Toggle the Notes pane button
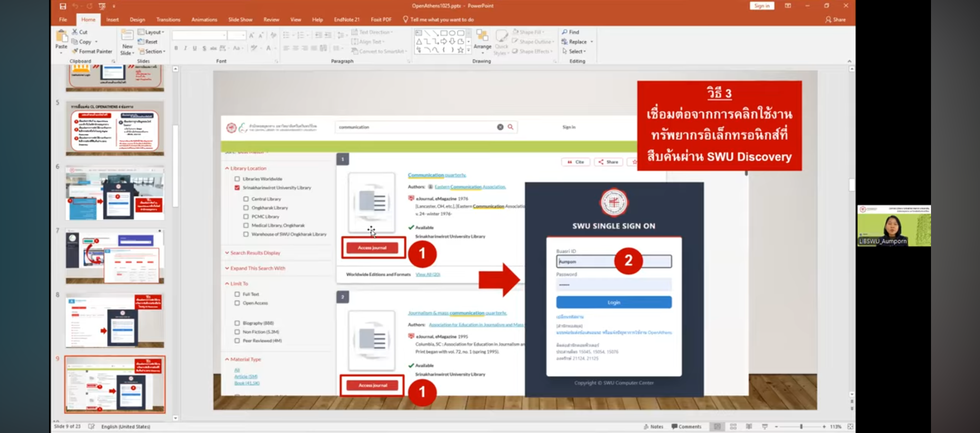The image size is (980, 433). [653, 426]
